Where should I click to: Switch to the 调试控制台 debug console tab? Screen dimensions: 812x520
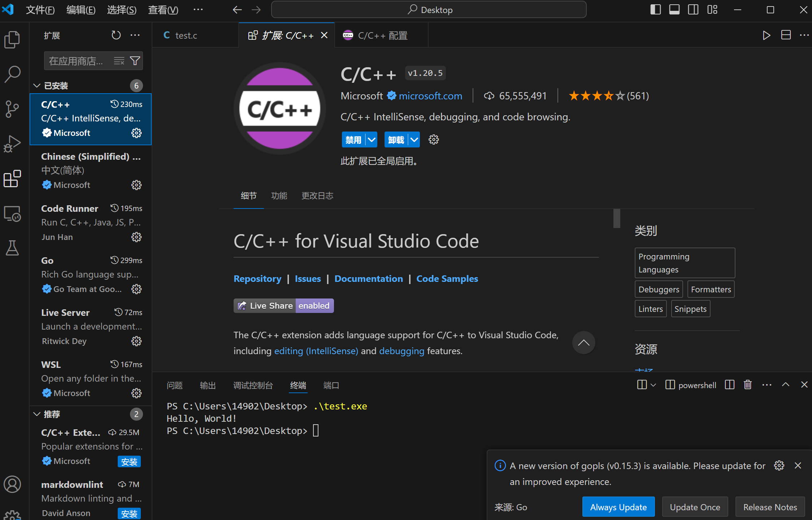[253, 385]
